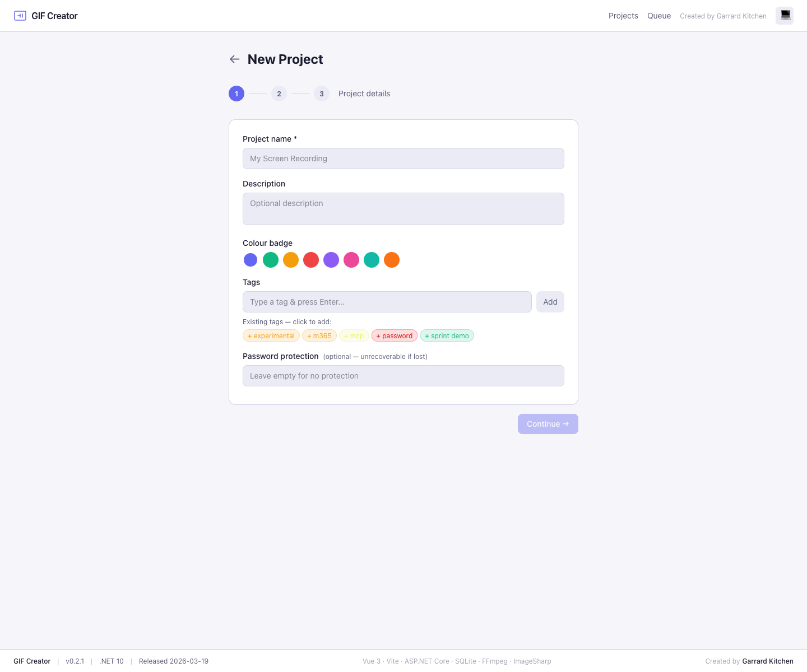Open the Queue page
807x672 pixels.
point(659,16)
